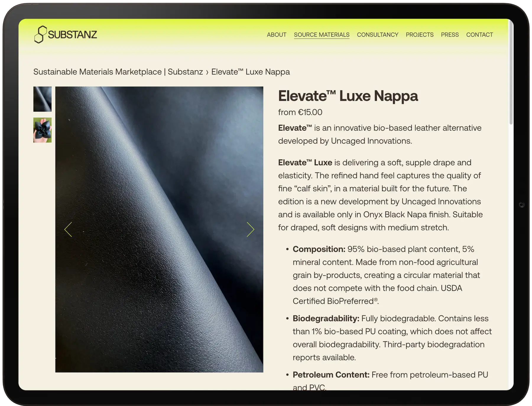This screenshot has width=532, height=406.
Task: Go to the Consultancy page
Action: click(x=377, y=35)
